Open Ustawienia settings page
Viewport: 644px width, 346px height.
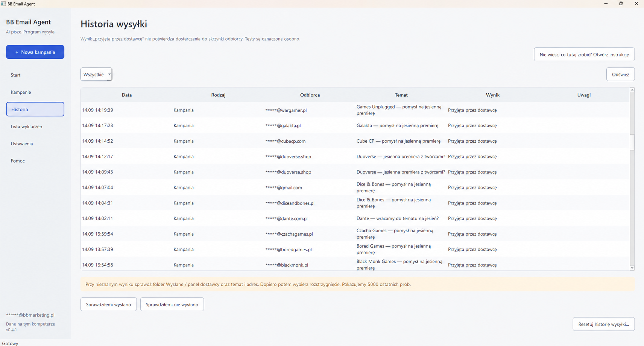[35, 144]
